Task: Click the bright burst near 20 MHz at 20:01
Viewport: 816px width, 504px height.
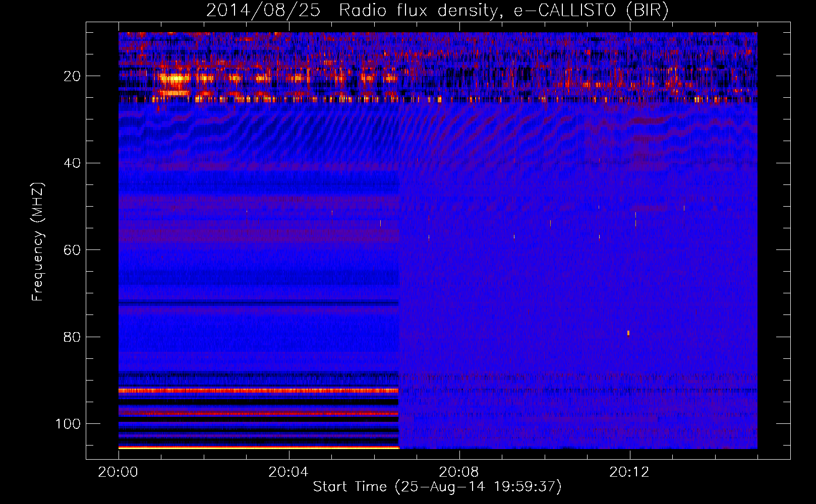Action: click(x=174, y=78)
